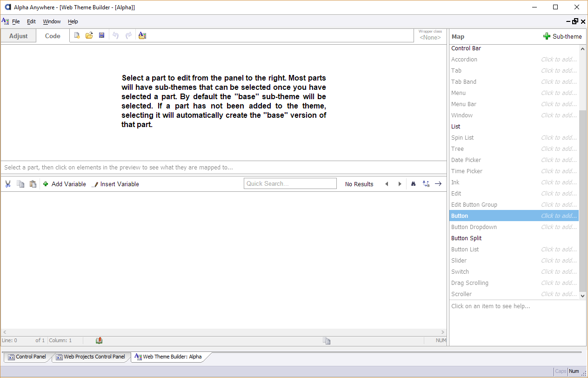
Task: Click the book icon in the editor status bar
Action: tap(99, 341)
